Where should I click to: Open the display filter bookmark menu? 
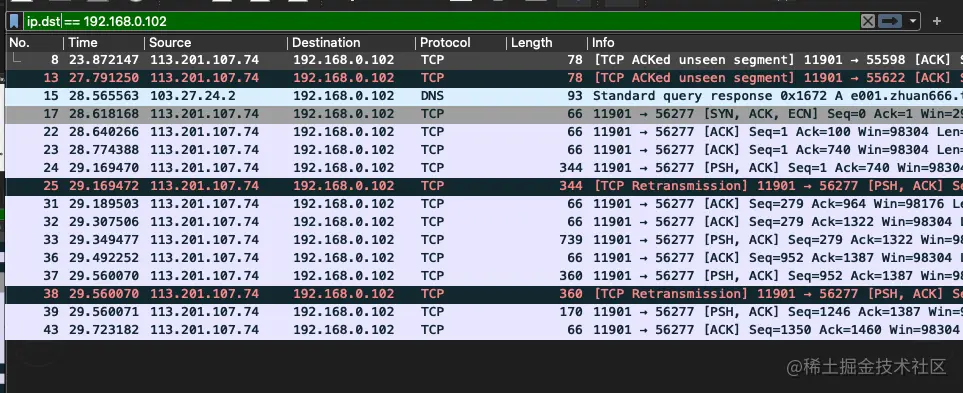[14, 21]
